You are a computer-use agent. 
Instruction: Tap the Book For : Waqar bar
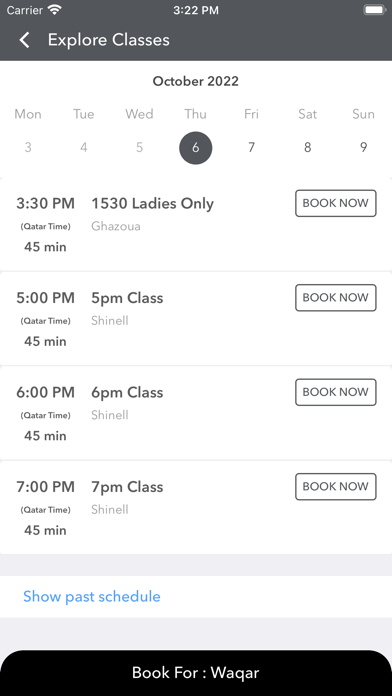pos(196,673)
